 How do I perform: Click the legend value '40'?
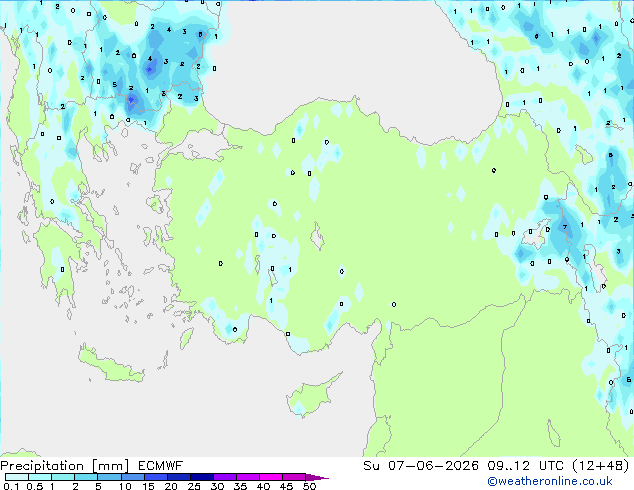point(263,486)
